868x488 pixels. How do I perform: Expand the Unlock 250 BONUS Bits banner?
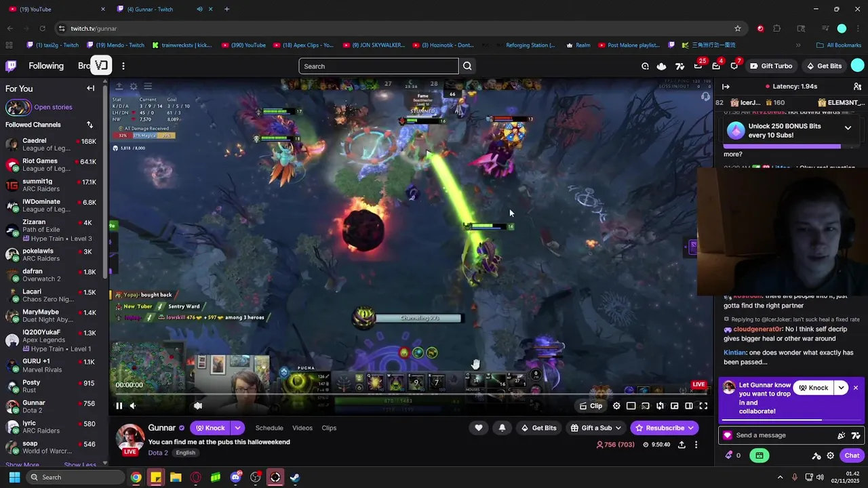tap(848, 127)
